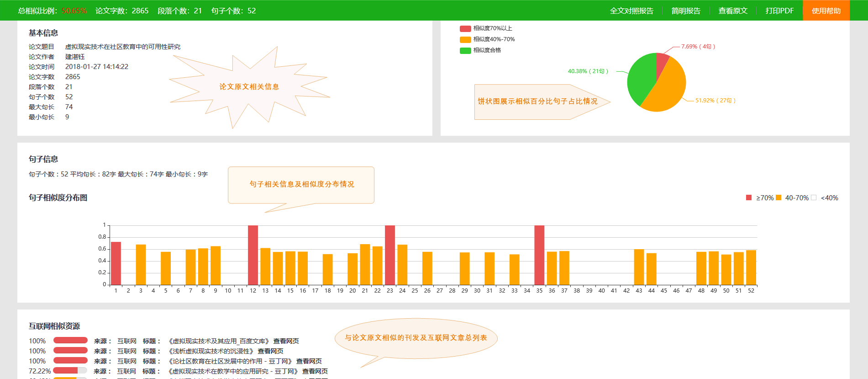Switch to 简明报告 view
Image resolution: width=868 pixels, height=379 pixels.
pos(686,11)
